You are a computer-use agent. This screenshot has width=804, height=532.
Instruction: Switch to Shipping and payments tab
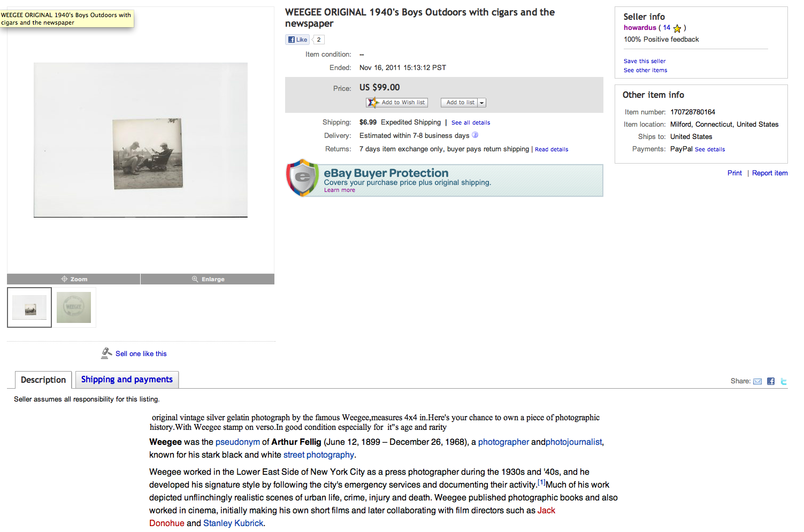tap(127, 379)
